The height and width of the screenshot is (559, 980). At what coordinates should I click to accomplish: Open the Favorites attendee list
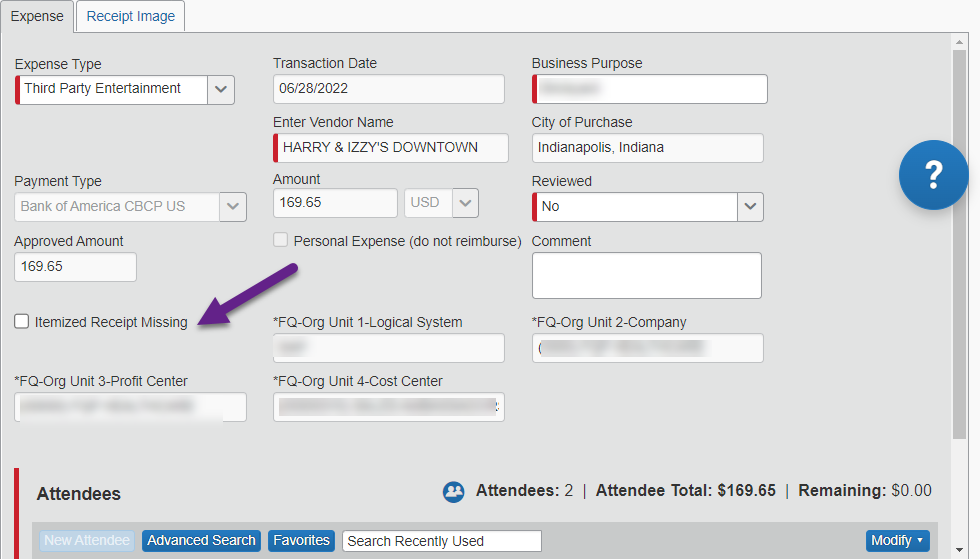(x=301, y=541)
